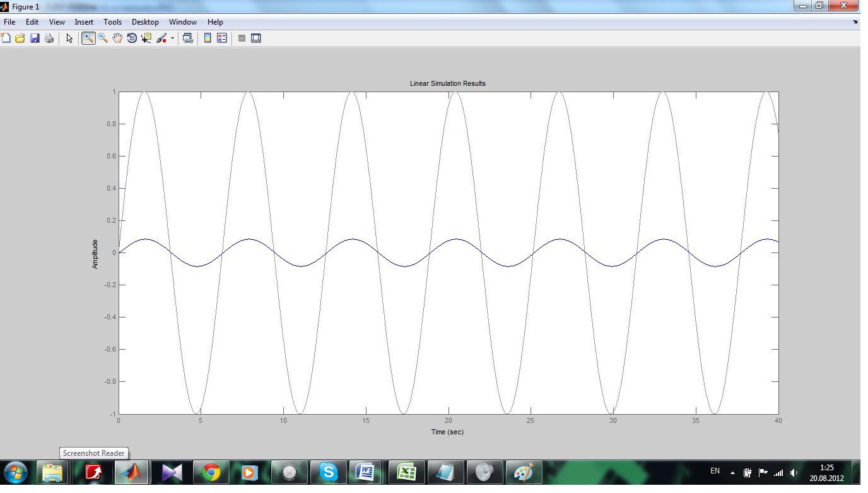Click the dock figure arrow at menu bar end

coord(855,22)
